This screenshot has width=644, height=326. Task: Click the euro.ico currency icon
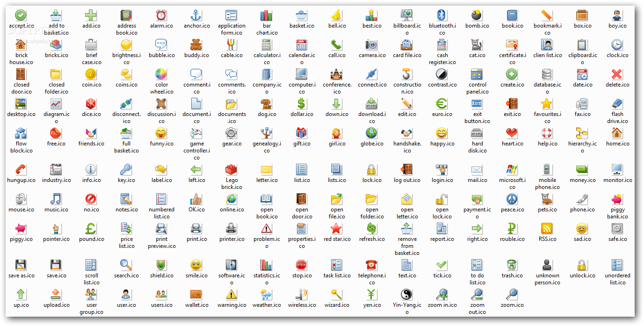tap(442, 104)
